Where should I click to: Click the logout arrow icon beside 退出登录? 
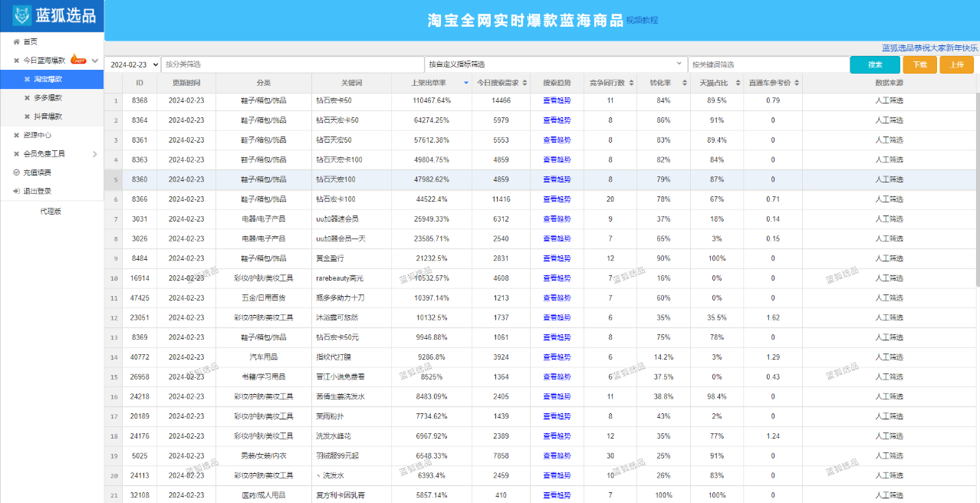(x=16, y=190)
